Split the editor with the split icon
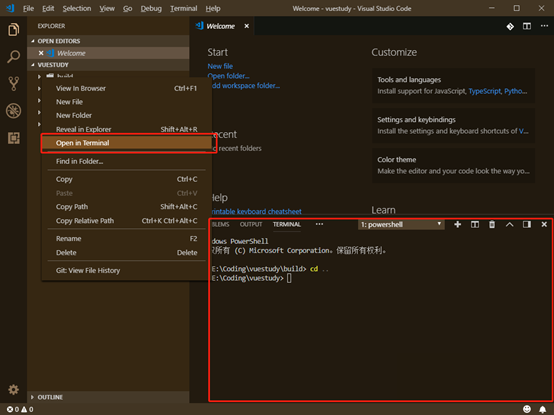 coord(527,26)
